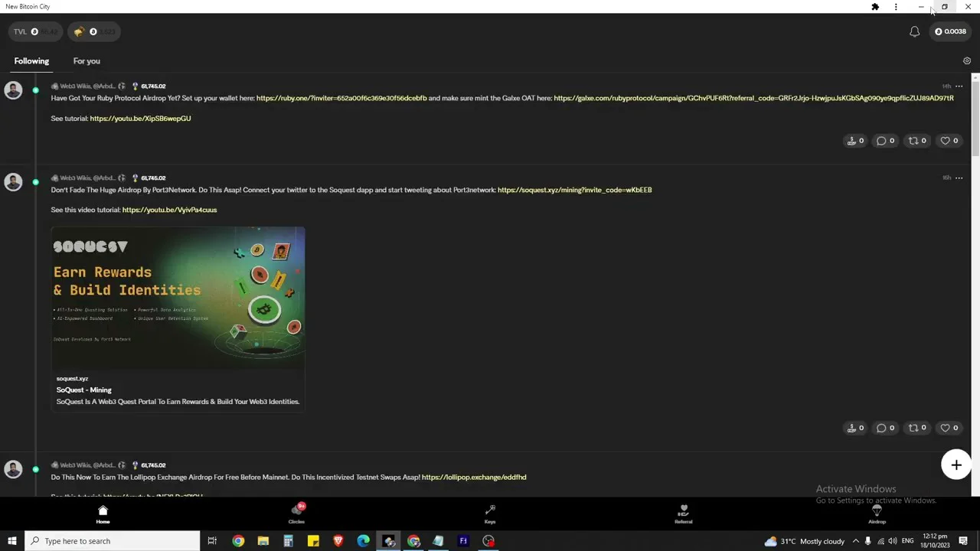
Task: Comment on the Port3Network post
Action: [x=885, y=428]
